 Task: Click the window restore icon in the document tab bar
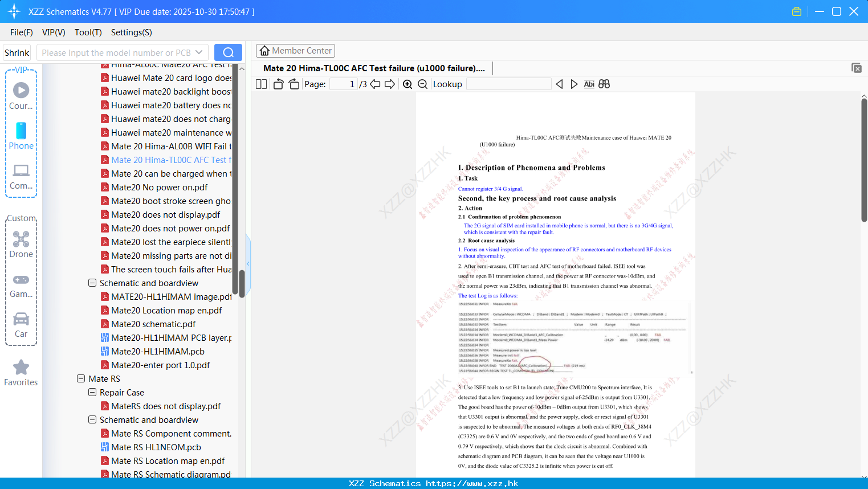(x=857, y=68)
